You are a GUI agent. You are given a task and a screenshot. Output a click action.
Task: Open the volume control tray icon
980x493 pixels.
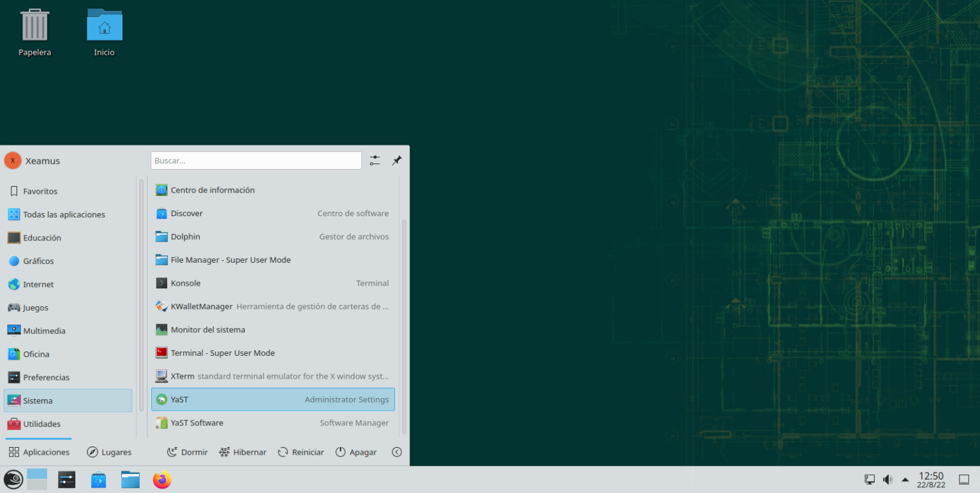click(x=887, y=479)
